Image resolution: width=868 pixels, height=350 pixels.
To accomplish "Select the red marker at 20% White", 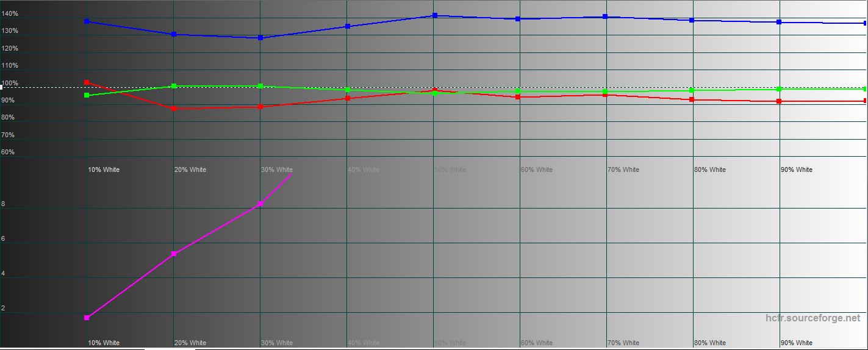I will click(x=174, y=109).
